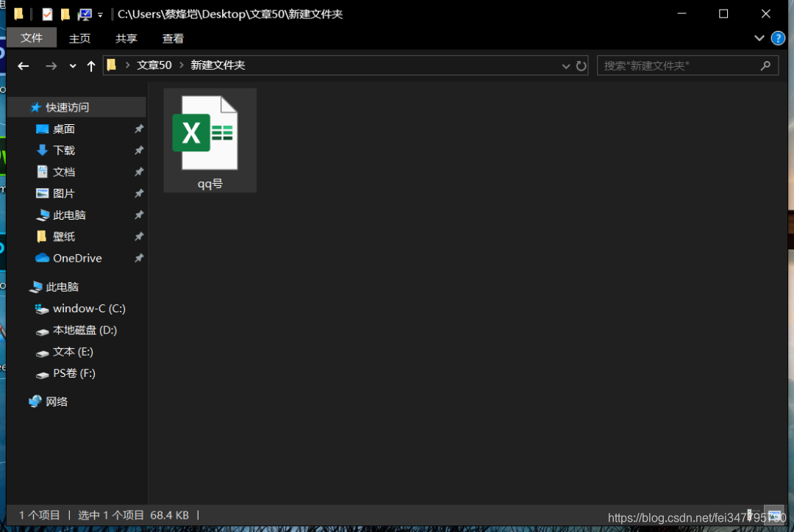Click the pin icon next to 桌面
The height and width of the screenshot is (532, 794).
[139, 129]
